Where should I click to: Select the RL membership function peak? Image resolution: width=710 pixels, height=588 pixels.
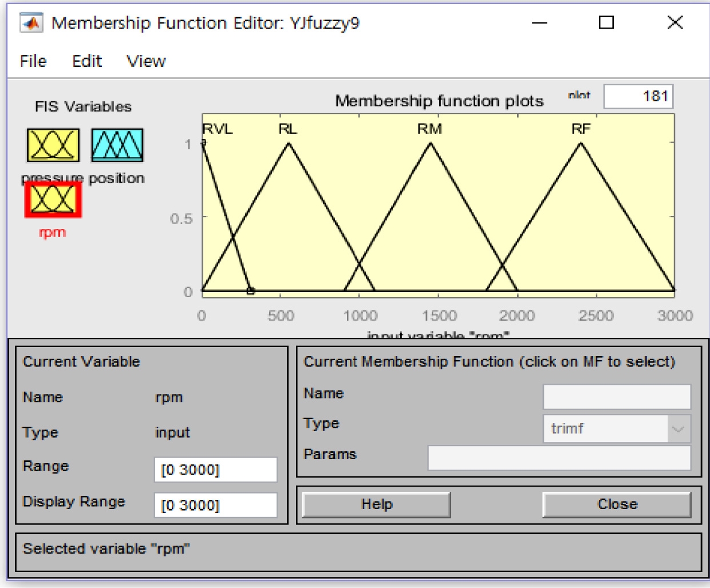point(289,144)
